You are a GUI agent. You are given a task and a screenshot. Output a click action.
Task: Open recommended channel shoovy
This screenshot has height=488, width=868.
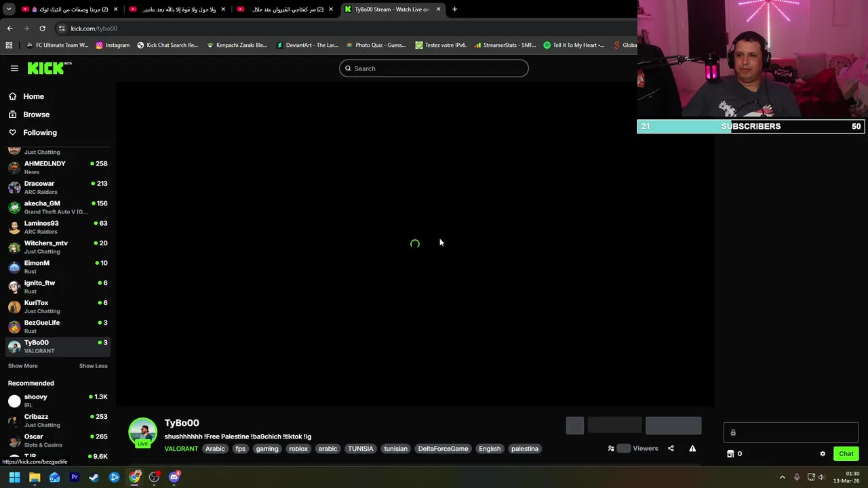(58, 401)
